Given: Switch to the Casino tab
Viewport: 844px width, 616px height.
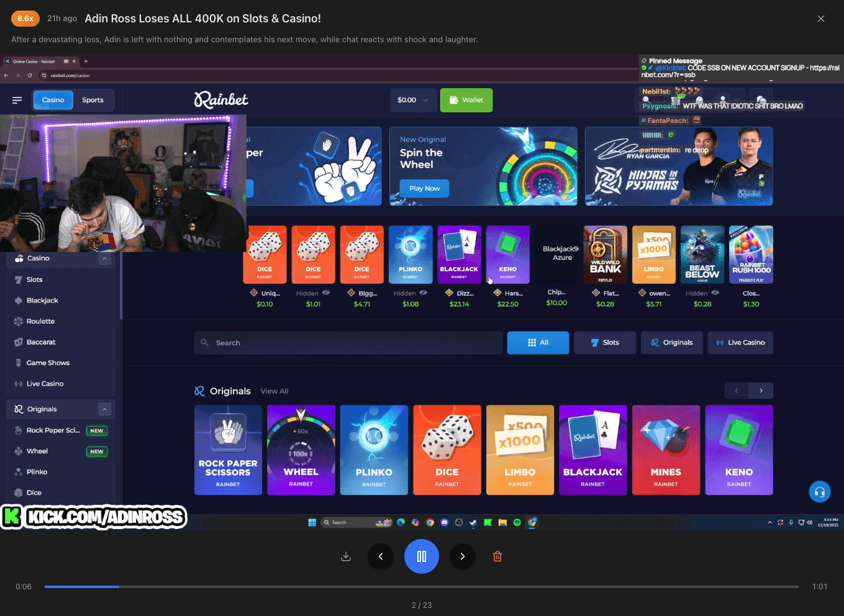Looking at the screenshot, I should click(53, 100).
